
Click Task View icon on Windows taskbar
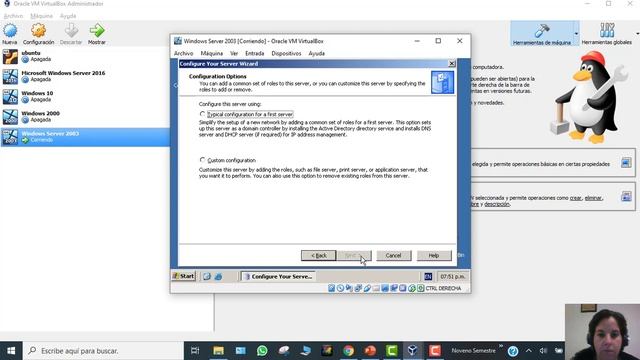point(195,351)
